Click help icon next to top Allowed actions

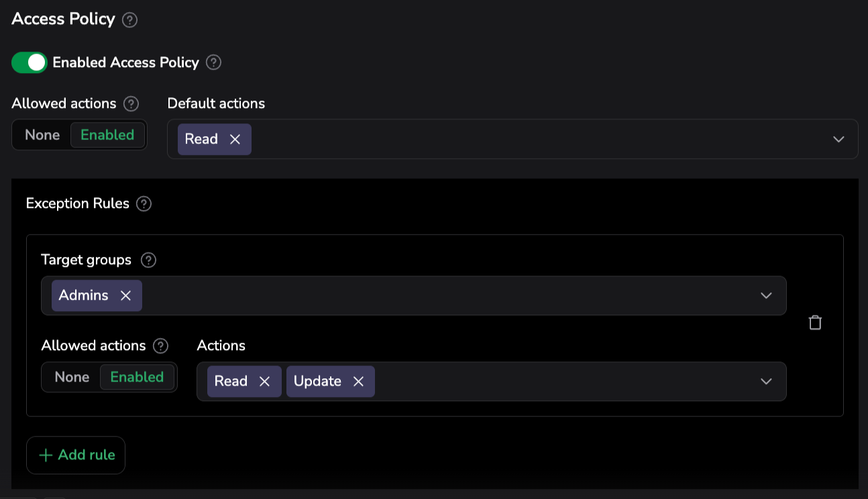coord(131,104)
